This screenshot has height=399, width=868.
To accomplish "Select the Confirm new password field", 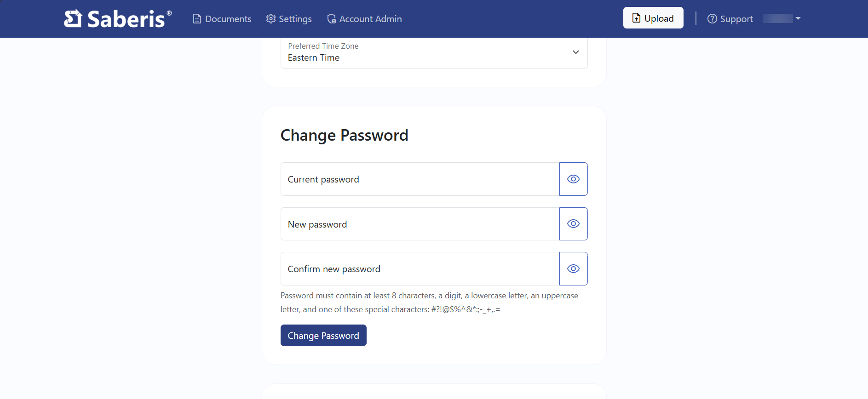I will coord(420,269).
